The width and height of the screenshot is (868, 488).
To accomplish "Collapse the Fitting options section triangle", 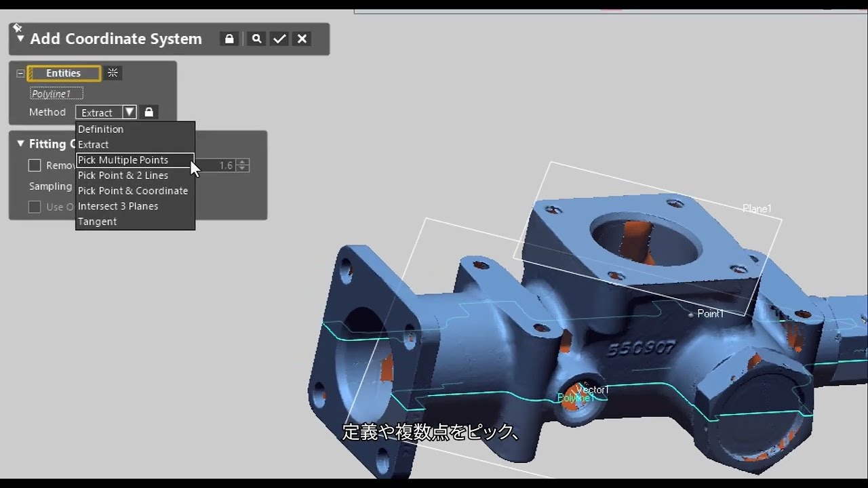I will click(x=20, y=144).
